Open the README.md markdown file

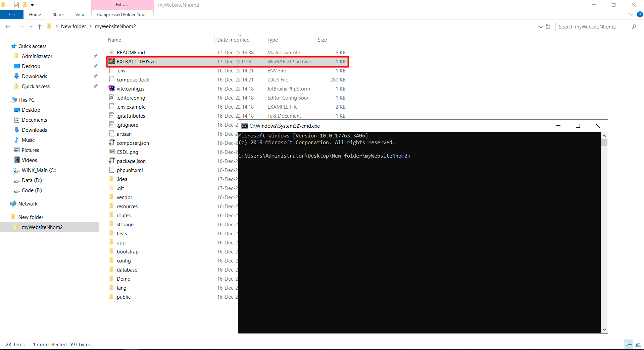click(131, 52)
